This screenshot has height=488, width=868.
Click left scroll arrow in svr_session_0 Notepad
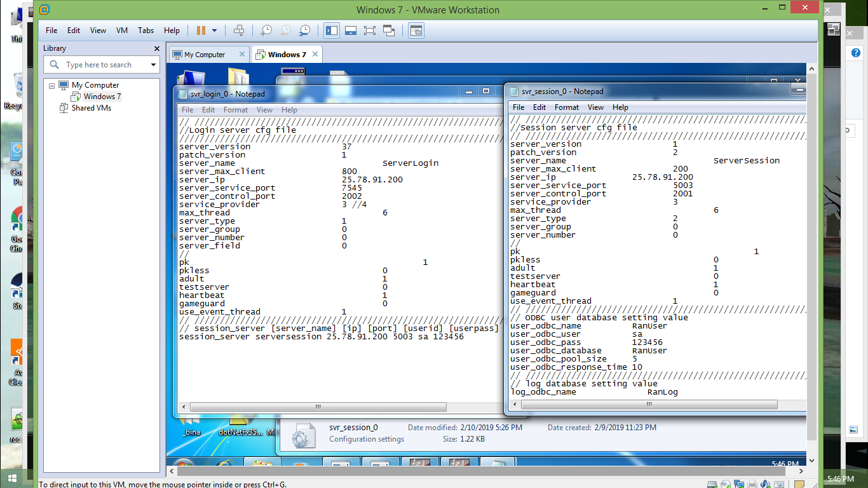[515, 405]
